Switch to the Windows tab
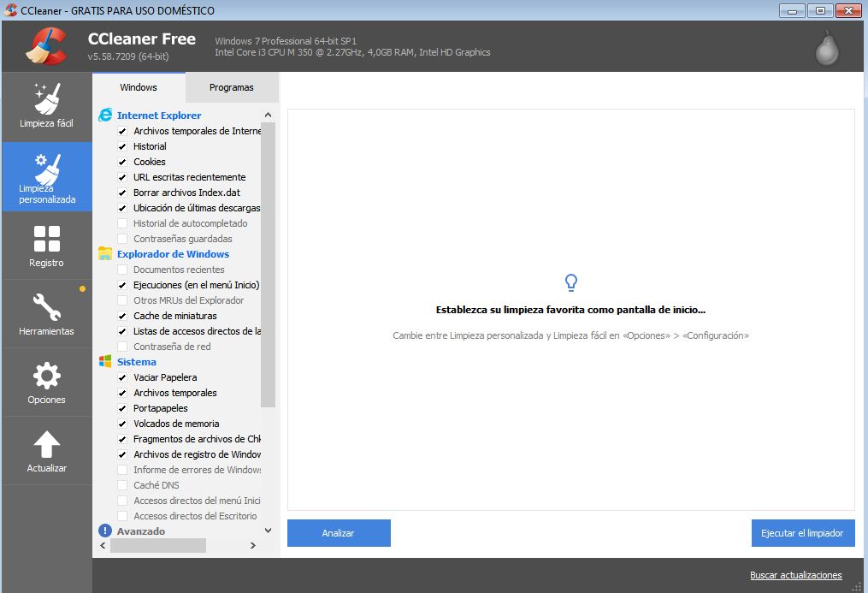This screenshot has width=868, height=593. click(139, 87)
